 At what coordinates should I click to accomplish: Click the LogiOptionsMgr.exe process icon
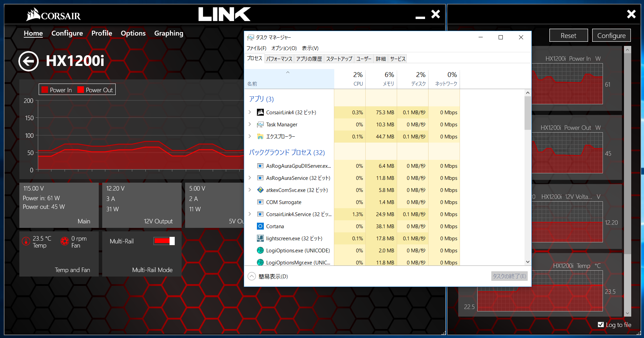[x=260, y=262]
